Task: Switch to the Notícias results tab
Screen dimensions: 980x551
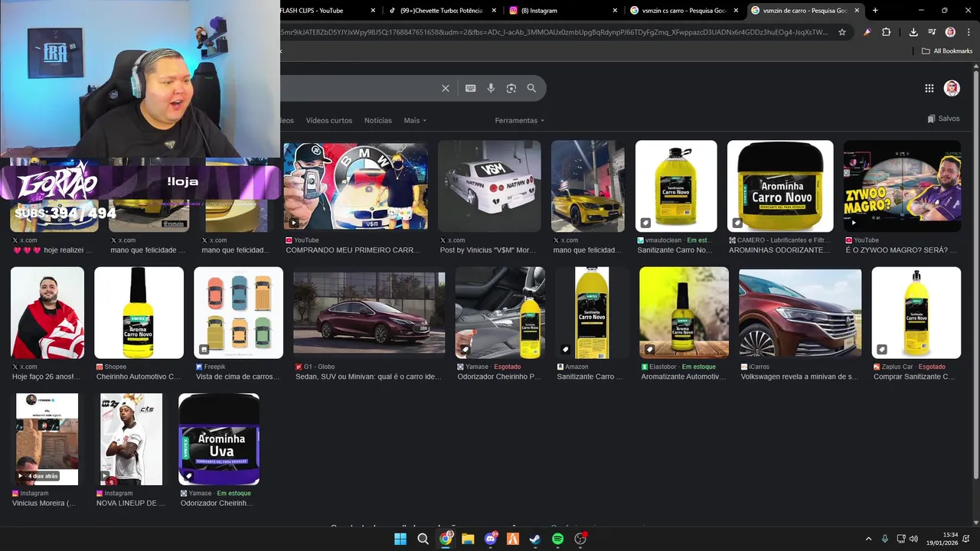Action: pos(377,120)
